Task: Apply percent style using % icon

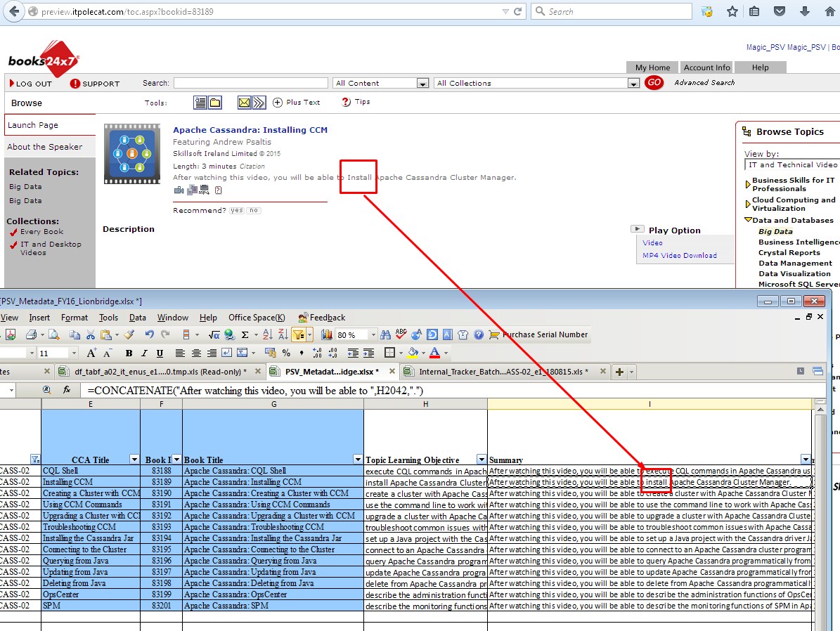Action: click(x=286, y=353)
